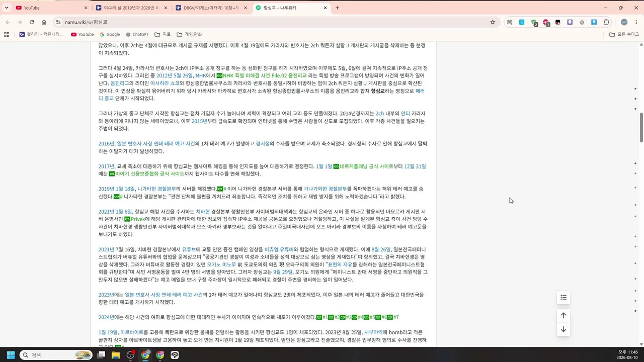Open Task View on the taskbar
The image size is (644, 362).
(x=101, y=355)
